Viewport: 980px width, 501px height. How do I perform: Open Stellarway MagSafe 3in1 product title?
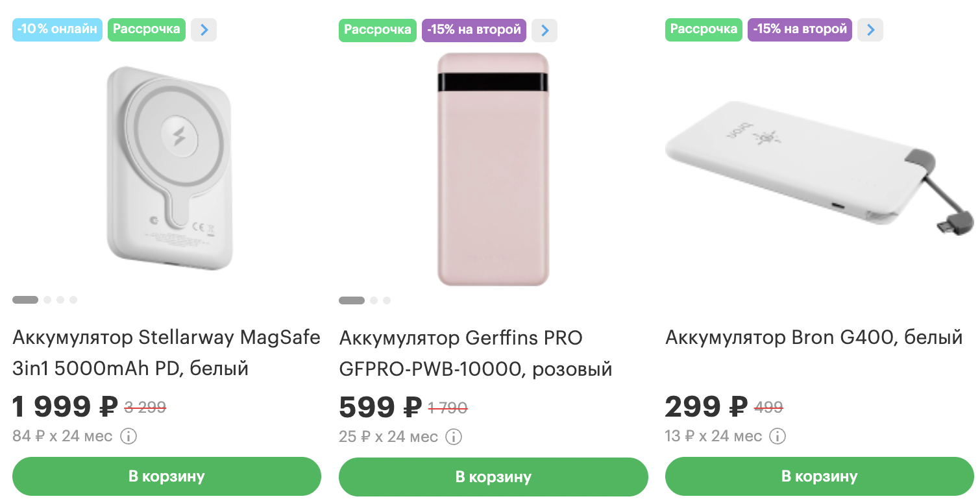(x=166, y=353)
